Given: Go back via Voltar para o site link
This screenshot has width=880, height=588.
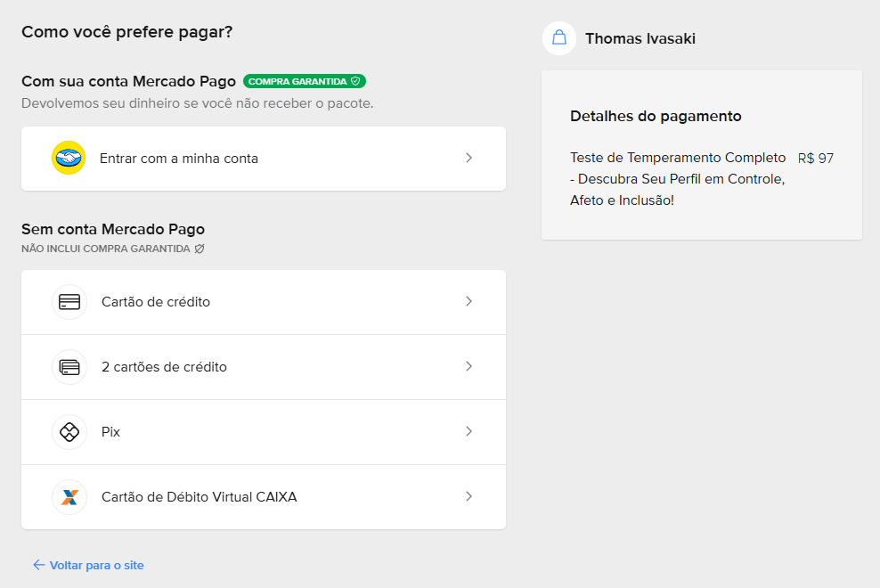Looking at the screenshot, I should pyautogui.click(x=96, y=566).
